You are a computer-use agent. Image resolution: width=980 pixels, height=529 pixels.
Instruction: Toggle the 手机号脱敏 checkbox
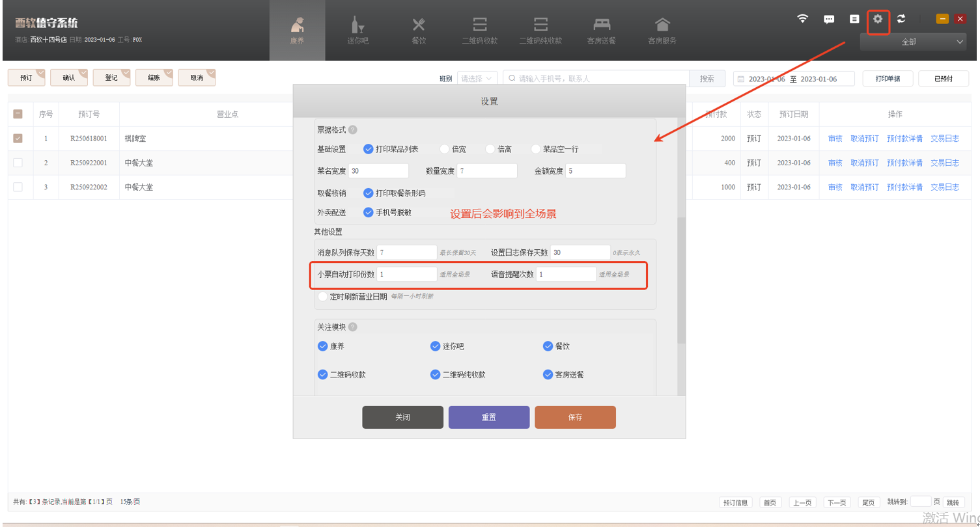[x=369, y=213]
